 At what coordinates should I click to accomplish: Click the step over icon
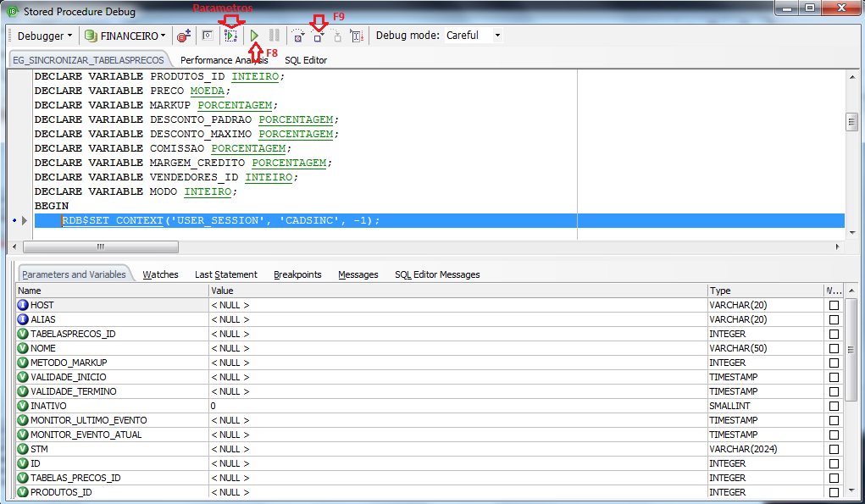point(318,36)
